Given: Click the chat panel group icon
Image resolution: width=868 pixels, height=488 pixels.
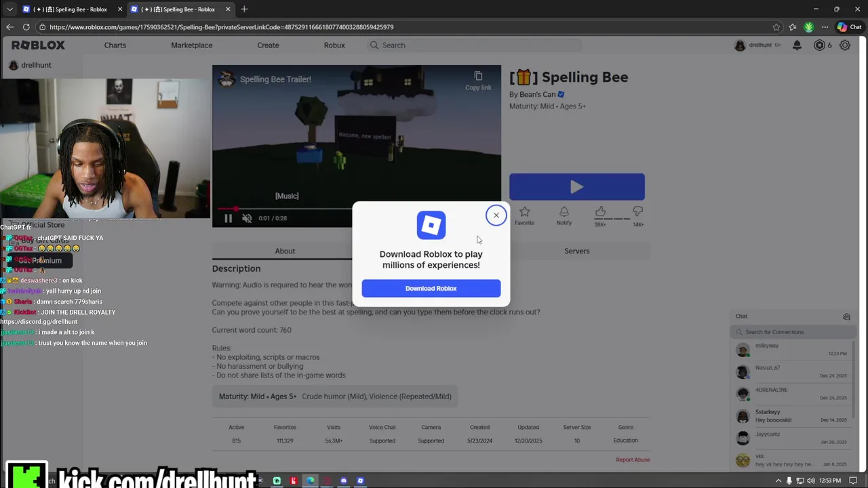Looking at the screenshot, I should pos(846,317).
